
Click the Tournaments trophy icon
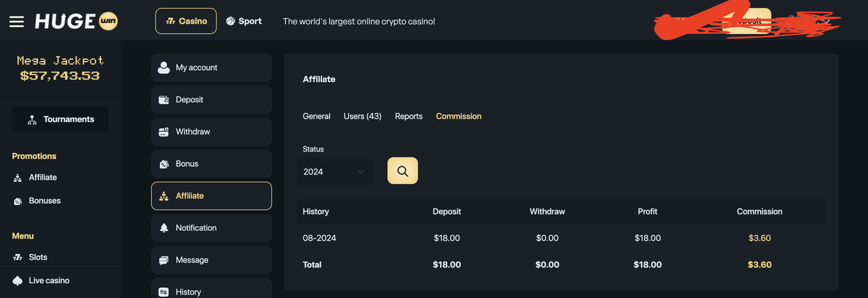coord(32,119)
